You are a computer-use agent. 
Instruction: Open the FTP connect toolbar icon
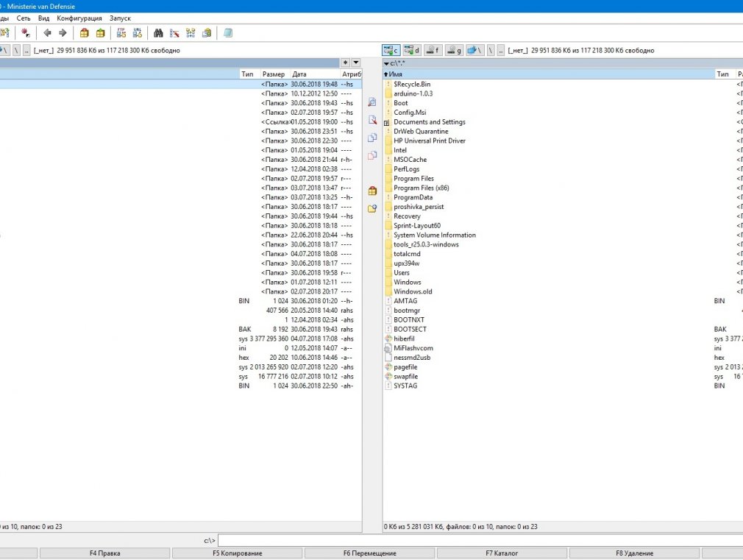click(x=121, y=32)
